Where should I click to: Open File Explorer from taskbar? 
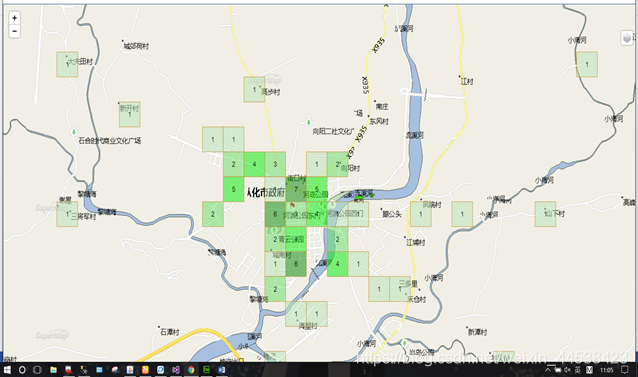pyautogui.click(x=53, y=370)
